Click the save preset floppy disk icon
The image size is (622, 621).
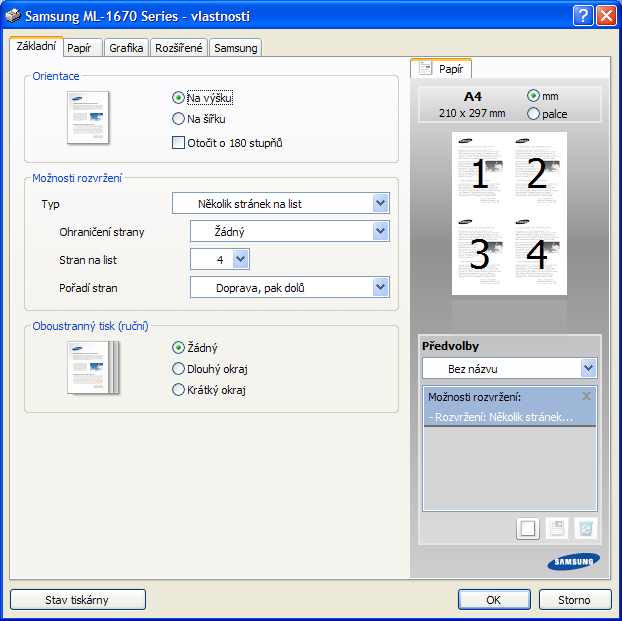(x=557, y=528)
